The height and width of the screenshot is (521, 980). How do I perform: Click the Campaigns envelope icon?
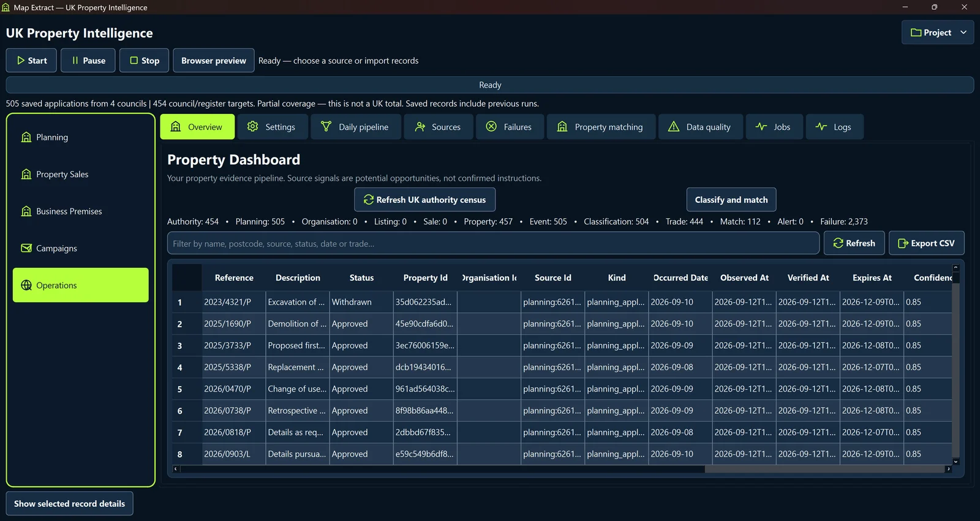(x=26, y=248)
